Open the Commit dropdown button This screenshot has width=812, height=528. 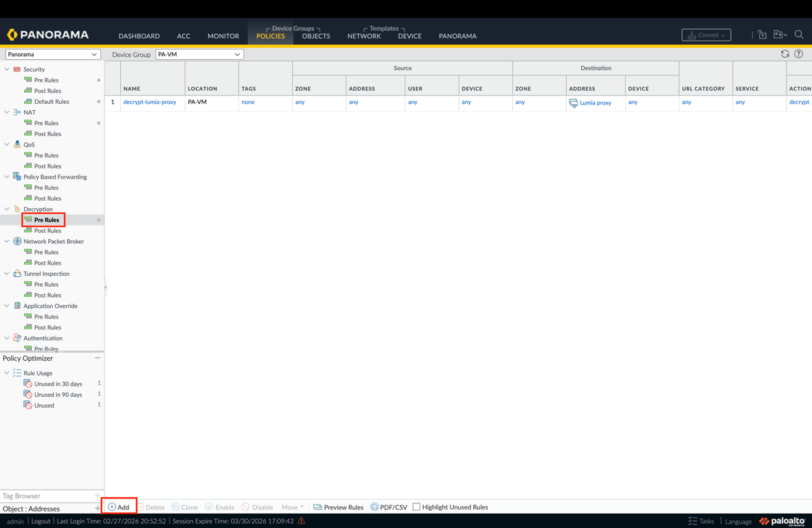[706, 34]
